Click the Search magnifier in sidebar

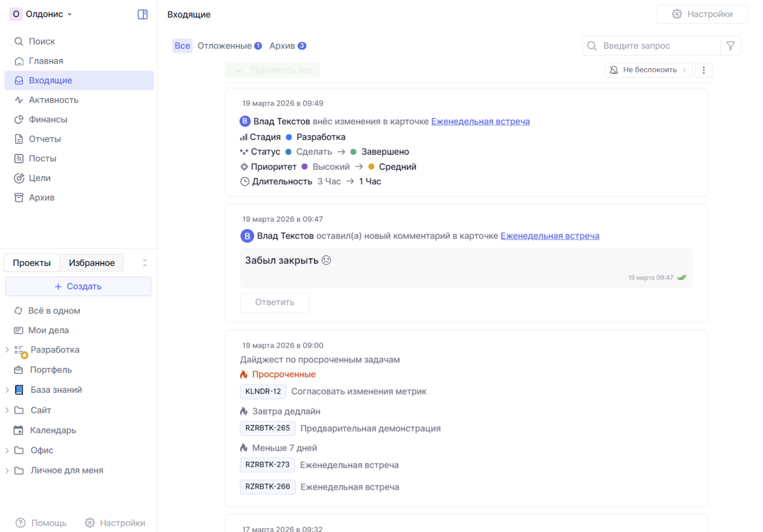(19, 41)
